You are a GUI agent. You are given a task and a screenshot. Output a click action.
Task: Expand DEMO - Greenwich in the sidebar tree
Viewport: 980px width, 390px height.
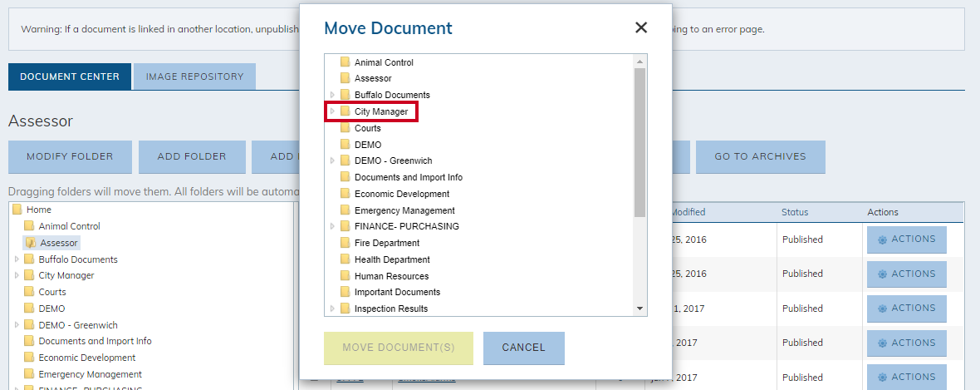pos(17,325)
